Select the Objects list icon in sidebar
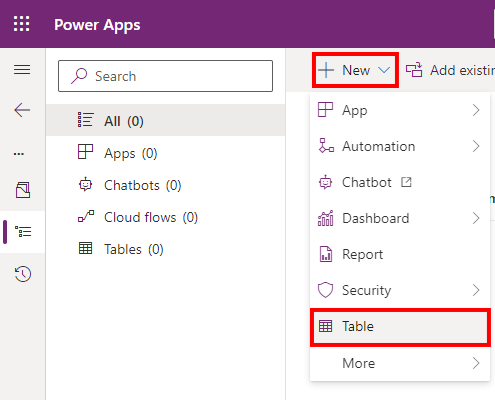 23,232
